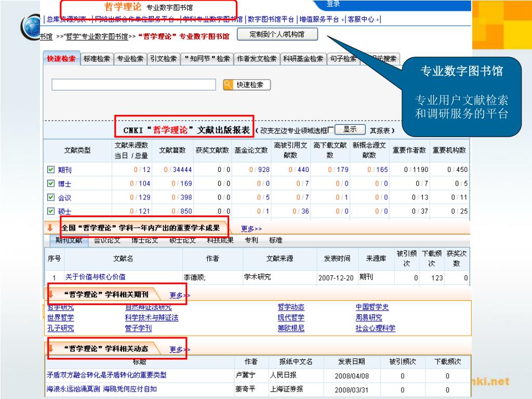Toggle the 博士 row checkbox

click(x=51, y=183)
